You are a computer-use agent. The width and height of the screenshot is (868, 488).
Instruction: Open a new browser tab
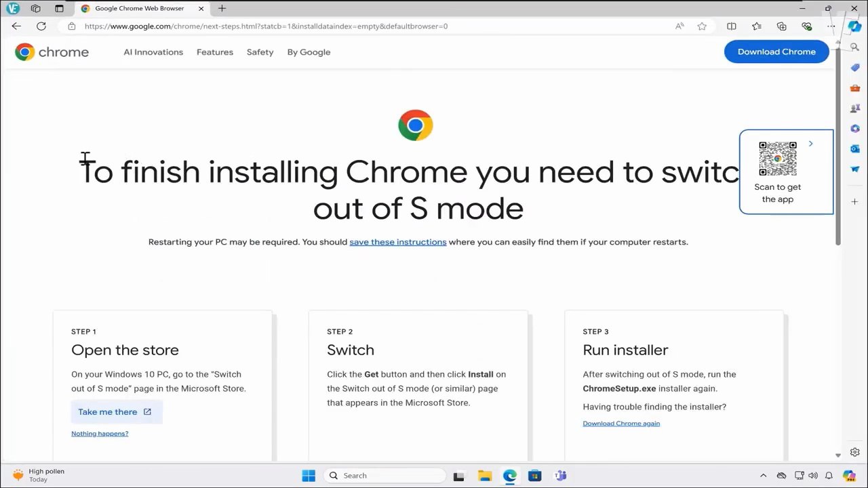222,9
